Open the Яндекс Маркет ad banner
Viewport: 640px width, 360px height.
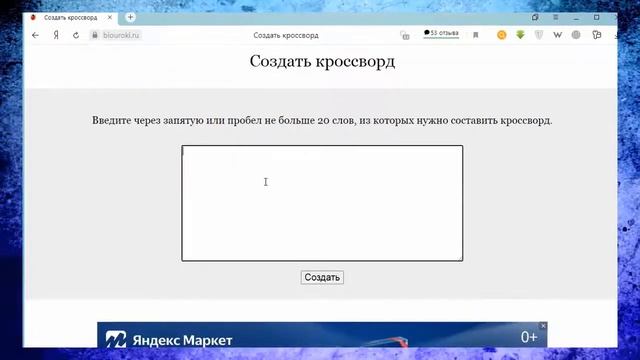click(x=322, y=335)
